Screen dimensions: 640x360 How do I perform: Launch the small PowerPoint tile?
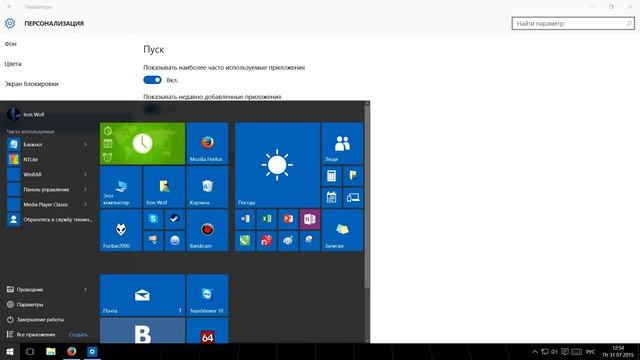[288, 219]
